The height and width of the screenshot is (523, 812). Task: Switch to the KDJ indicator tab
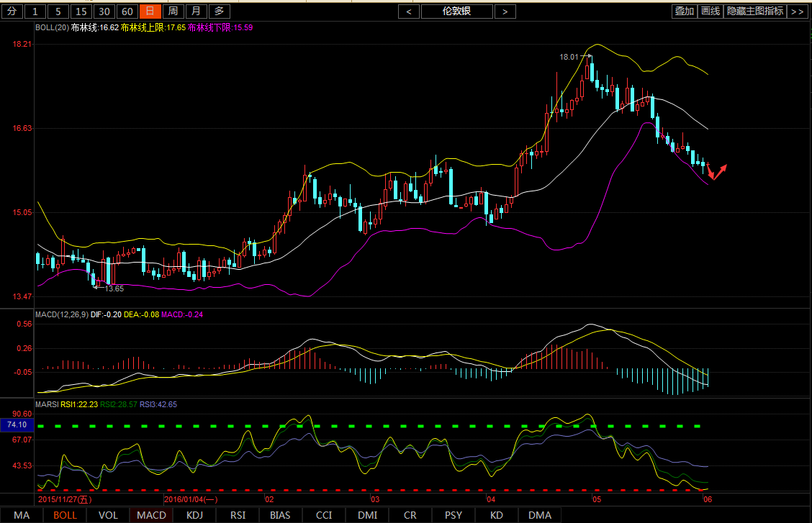(194, 515)
